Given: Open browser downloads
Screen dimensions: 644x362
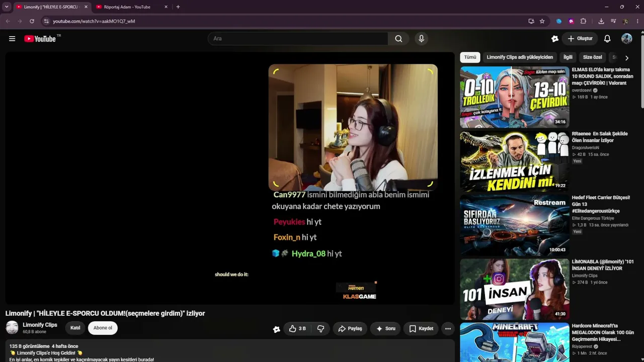Looking at the screenshot, I should [601, 21].
